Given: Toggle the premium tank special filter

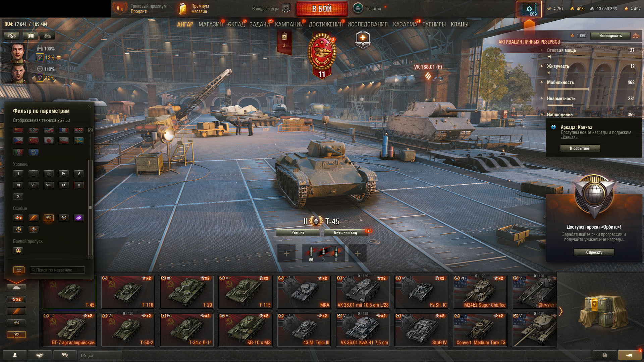Looking at the screenshot, I should pyautogui.click(x=49, y=218).
